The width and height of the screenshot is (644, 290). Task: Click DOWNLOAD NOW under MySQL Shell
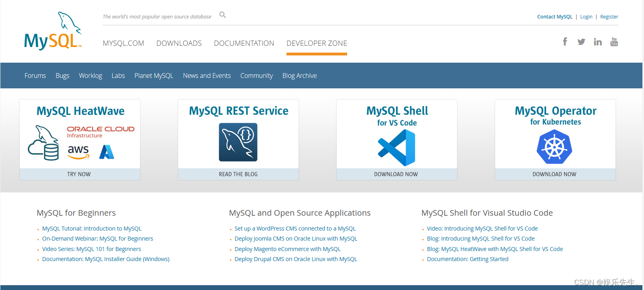tap(396, 174)
